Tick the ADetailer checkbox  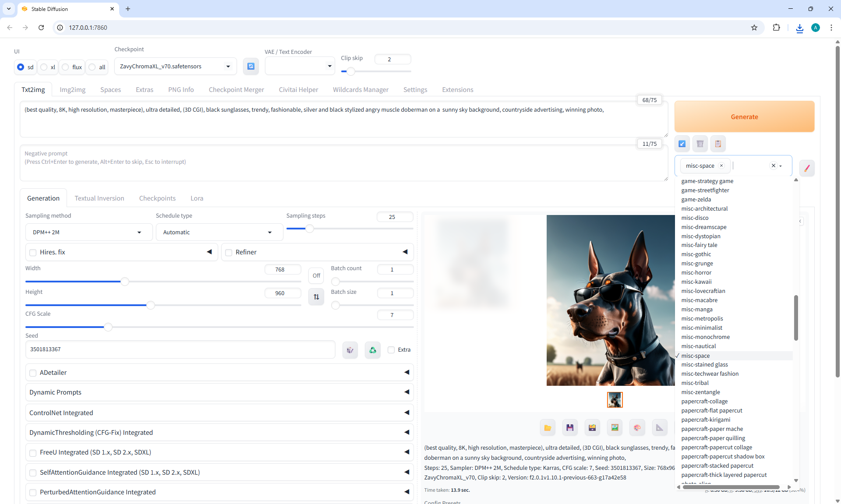coord(33,373)
